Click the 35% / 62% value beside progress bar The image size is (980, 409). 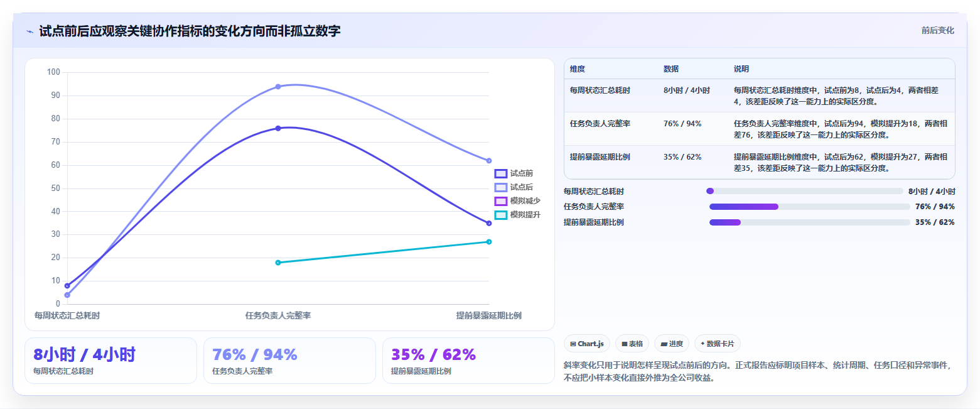click(x=935, y=222)
